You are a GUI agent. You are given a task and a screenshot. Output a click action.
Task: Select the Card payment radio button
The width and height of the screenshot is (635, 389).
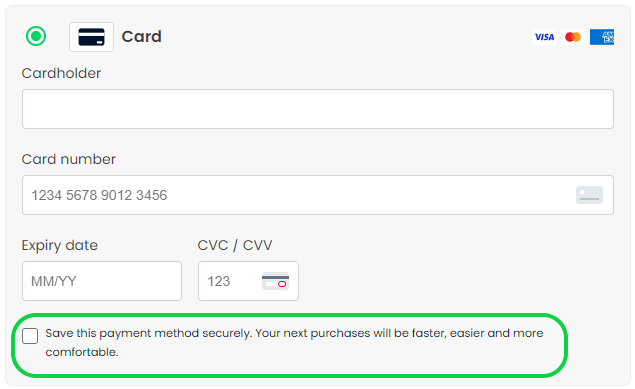[x=36, y=36]
